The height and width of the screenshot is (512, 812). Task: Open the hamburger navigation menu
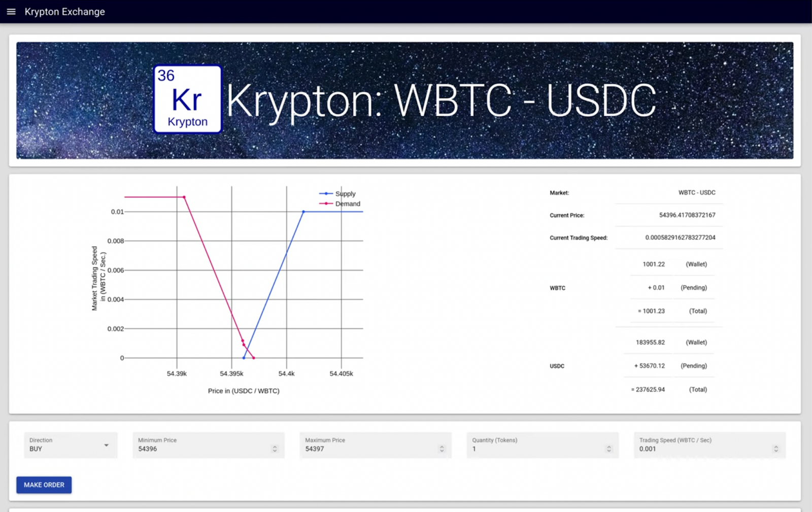click(11, 12)
